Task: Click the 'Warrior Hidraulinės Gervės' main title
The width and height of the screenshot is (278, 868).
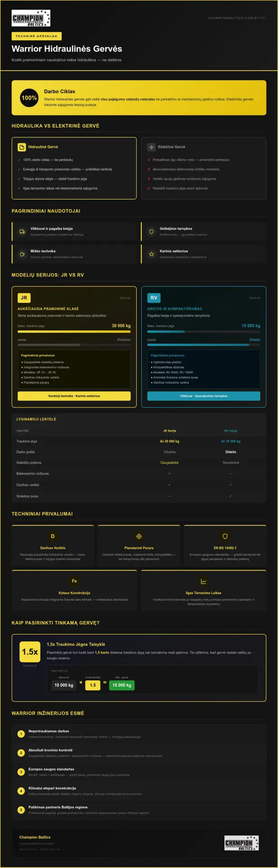Action: click(67, 49)
